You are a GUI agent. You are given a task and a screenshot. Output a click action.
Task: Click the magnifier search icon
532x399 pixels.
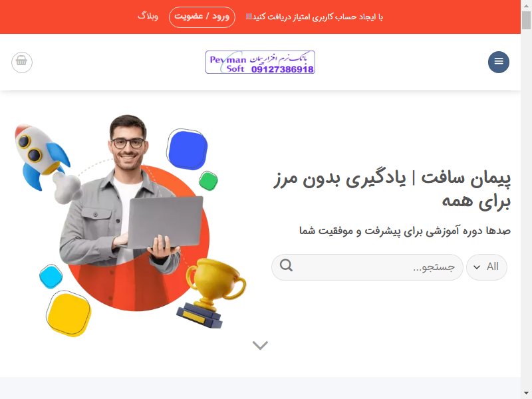(x=286, y=265)
